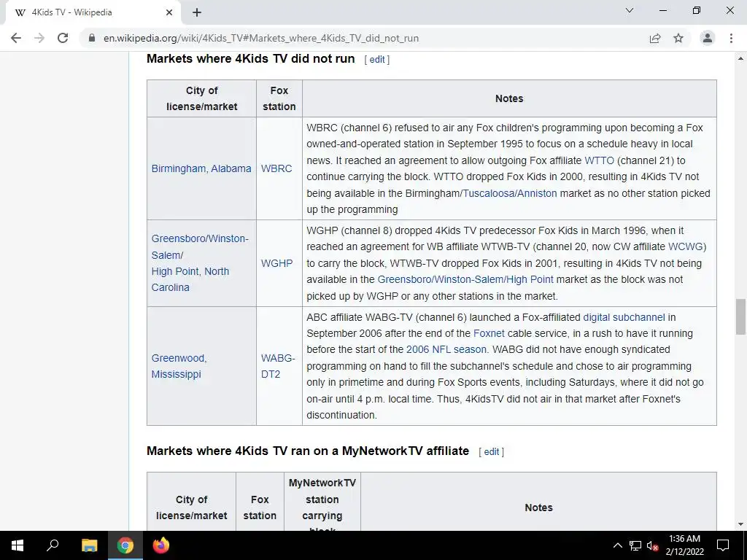Open the Foxnet link
747x560 pixels.
click(x=489, y=334)
